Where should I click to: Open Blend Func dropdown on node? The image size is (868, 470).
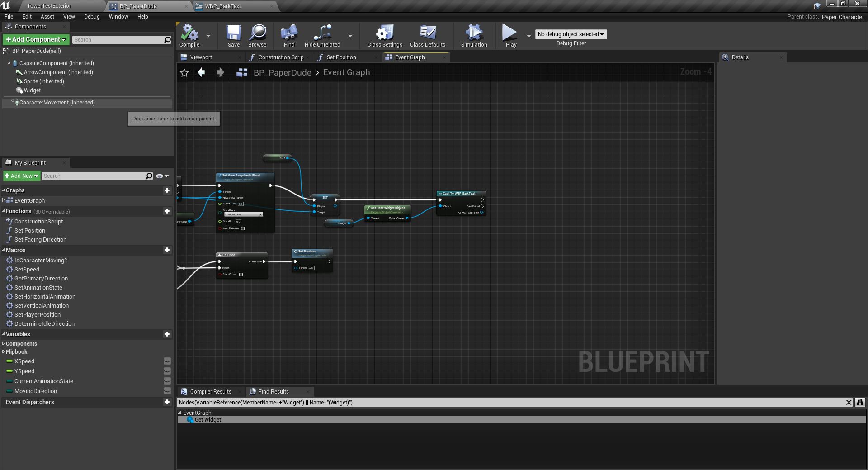pos(243,214)
